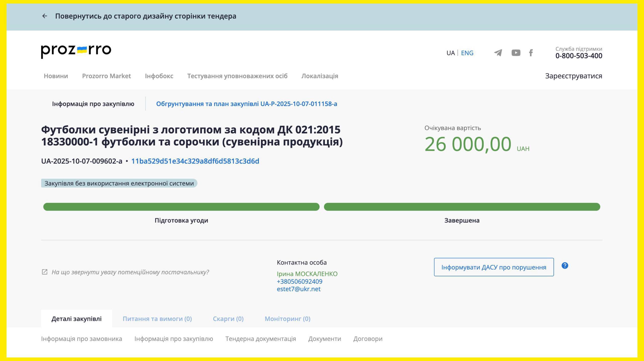The image size is (644, 361).
Task: Click external link icon beside supplier hint
Action: click(x=45, y=272)
